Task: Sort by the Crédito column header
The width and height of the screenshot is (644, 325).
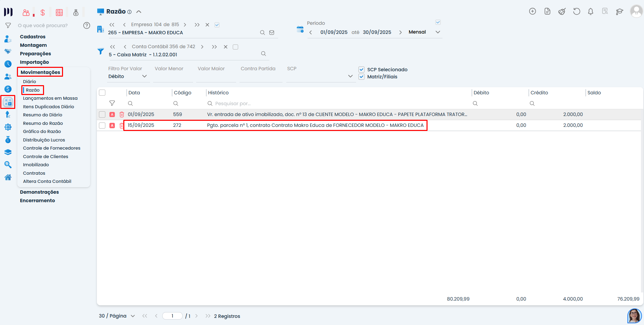Action: click(x=539, y=93)
